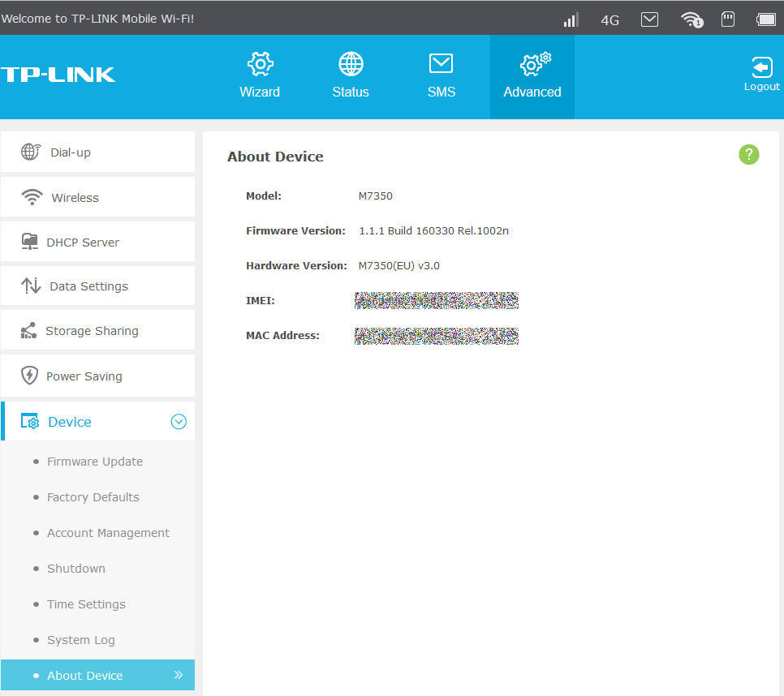Go to Shutdown submenu
Image resolution: width=784 pixels, height=696 pixels.
[x=76, y=568]
